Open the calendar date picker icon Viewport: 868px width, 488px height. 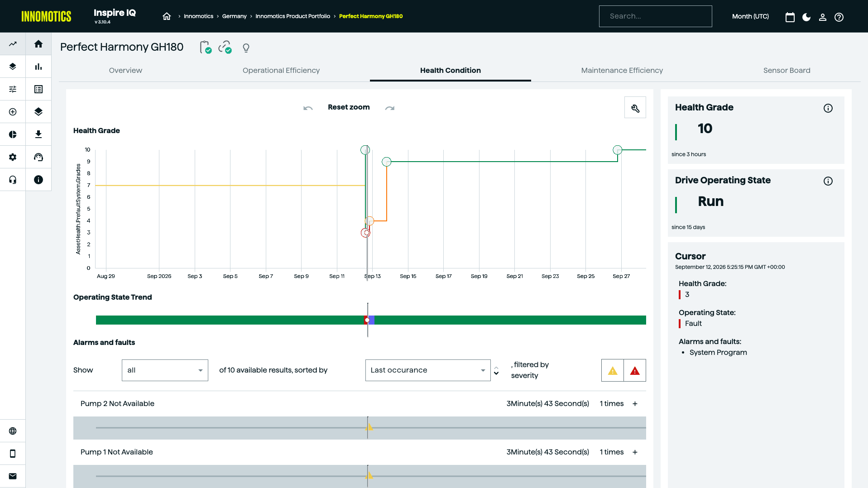coord(790,17)
